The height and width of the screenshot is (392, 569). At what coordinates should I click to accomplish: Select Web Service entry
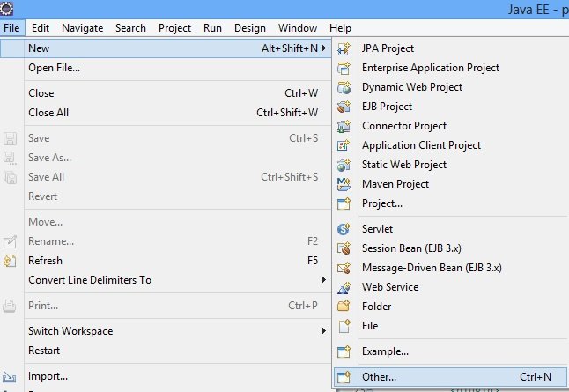(450, 287)
